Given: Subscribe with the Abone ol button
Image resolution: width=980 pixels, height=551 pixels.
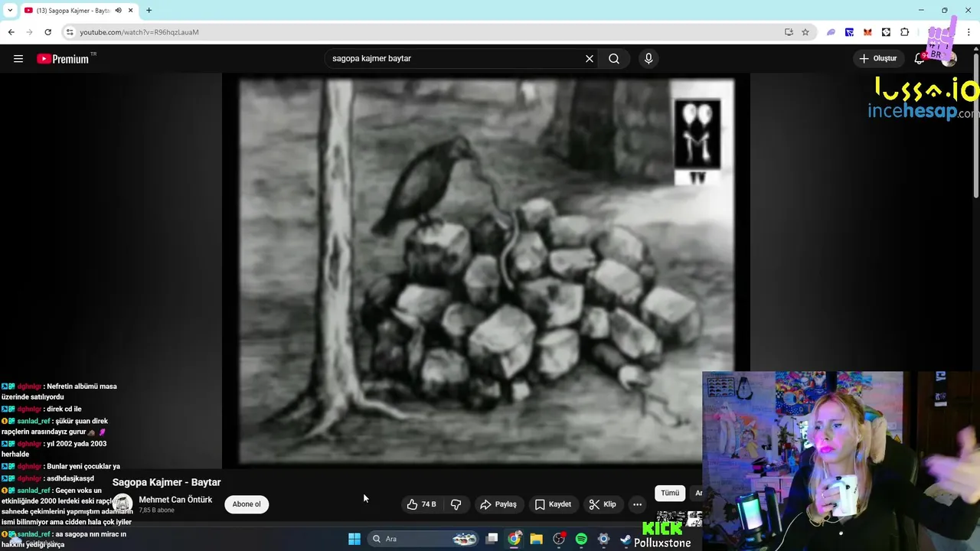Looking at the screenshot, I should 247,504.
